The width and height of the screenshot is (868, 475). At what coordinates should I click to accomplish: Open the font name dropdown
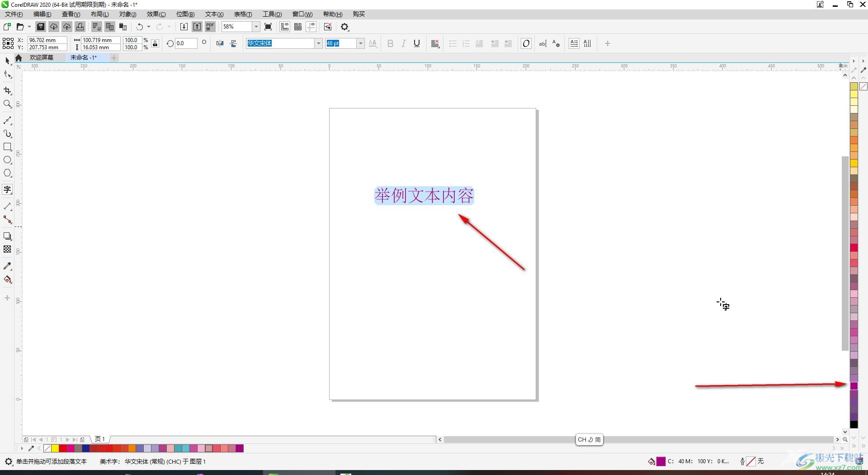319,43
